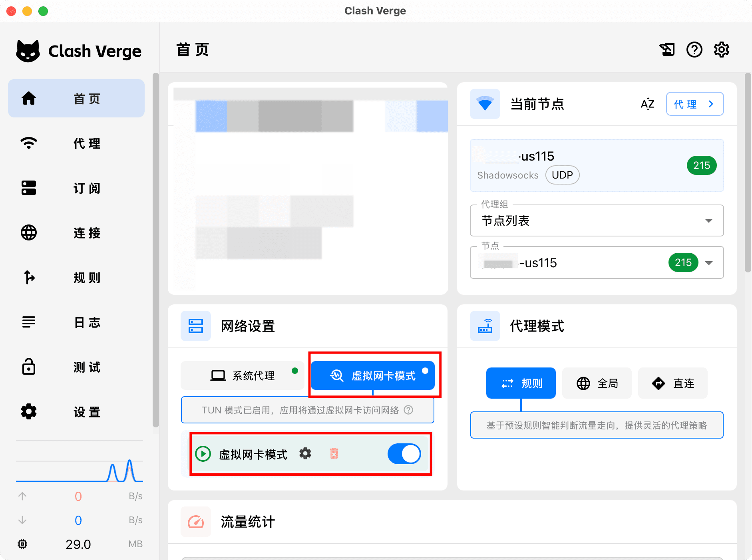Click the 代理 button with arrow in 当前节点
This screenshot has height=560, width=752.
695,104
